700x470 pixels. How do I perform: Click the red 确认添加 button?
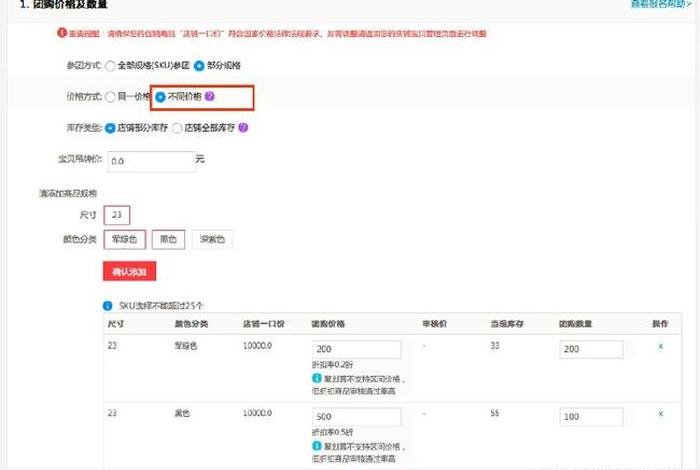click(129, 271)
